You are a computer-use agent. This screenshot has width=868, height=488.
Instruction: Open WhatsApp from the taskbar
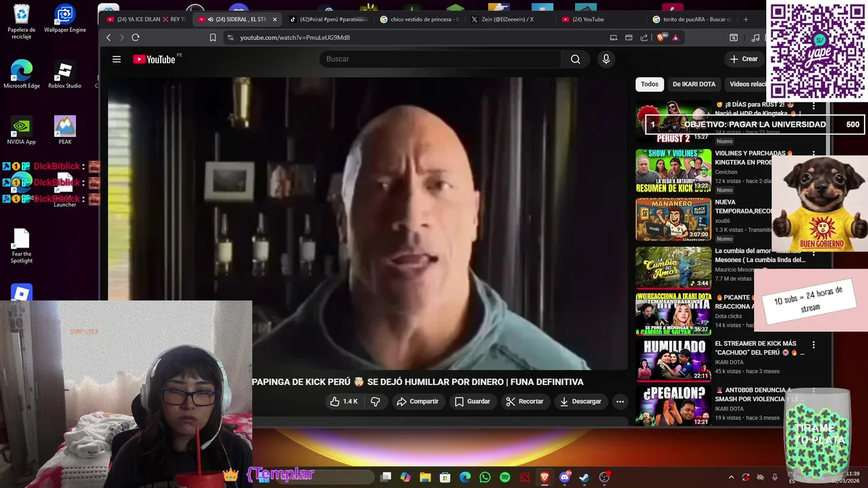(x=485, y=477)
